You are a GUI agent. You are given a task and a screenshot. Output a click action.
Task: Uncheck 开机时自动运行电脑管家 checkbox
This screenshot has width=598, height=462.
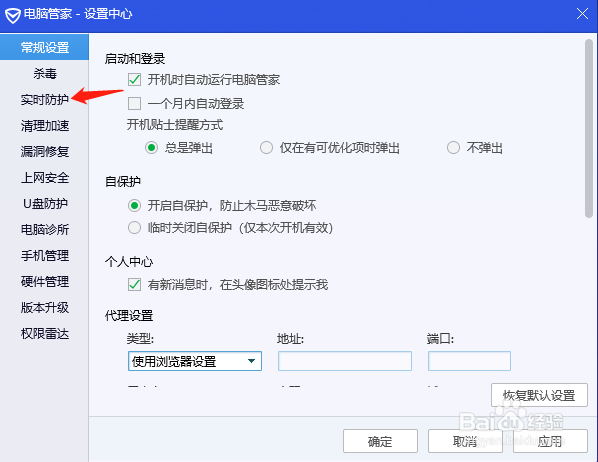pyautogui.click(x=134, y=80)
